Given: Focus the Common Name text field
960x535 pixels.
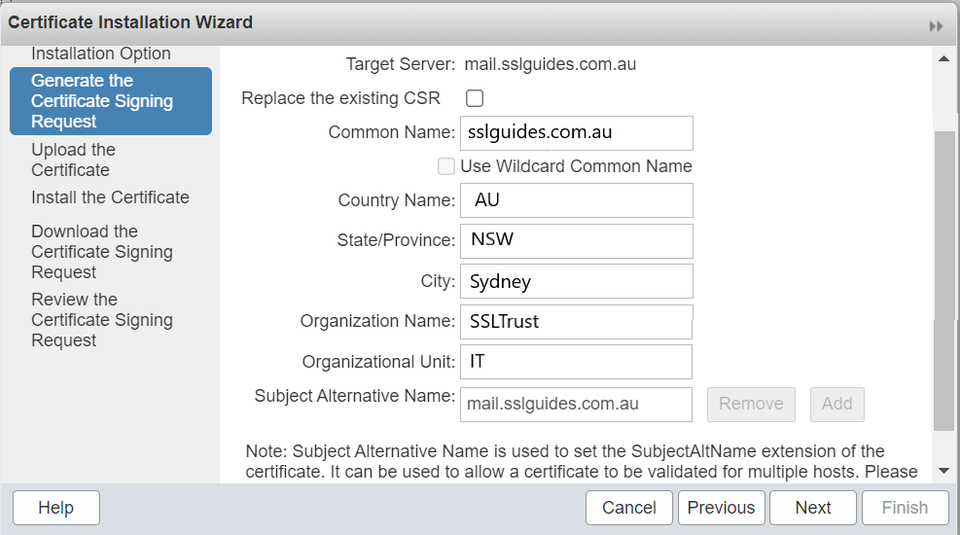Looking at the screenshot, I should pos(576,132).
